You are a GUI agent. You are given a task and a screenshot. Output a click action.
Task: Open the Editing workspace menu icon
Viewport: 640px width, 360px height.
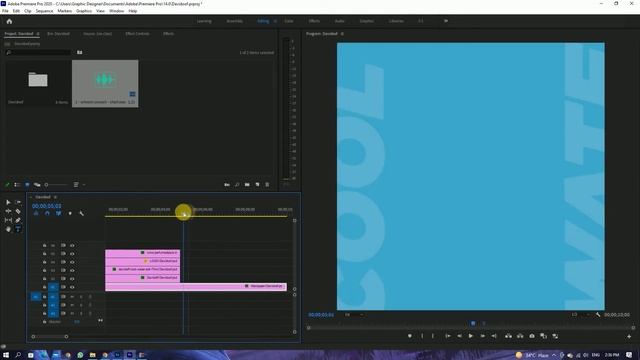[275, 21]
